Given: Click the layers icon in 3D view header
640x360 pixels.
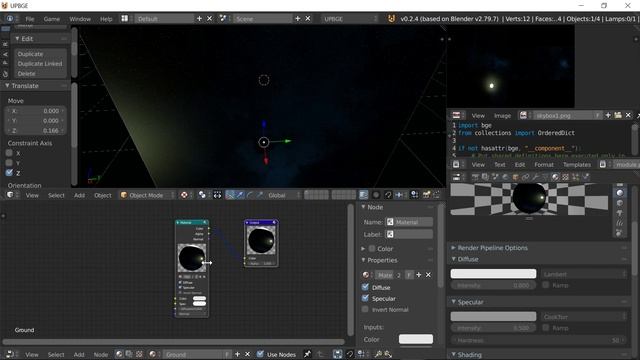Looking at the screenshot, I should pyautogui.click(x=363, y=195).
